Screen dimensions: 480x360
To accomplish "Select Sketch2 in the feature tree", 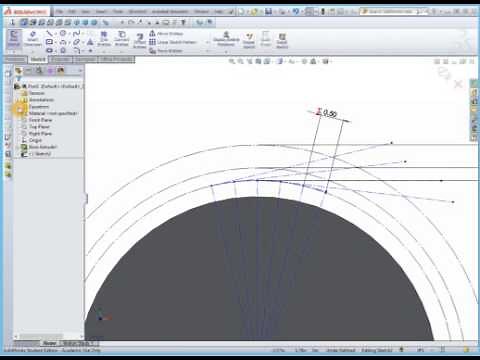I will click(39, 154).
